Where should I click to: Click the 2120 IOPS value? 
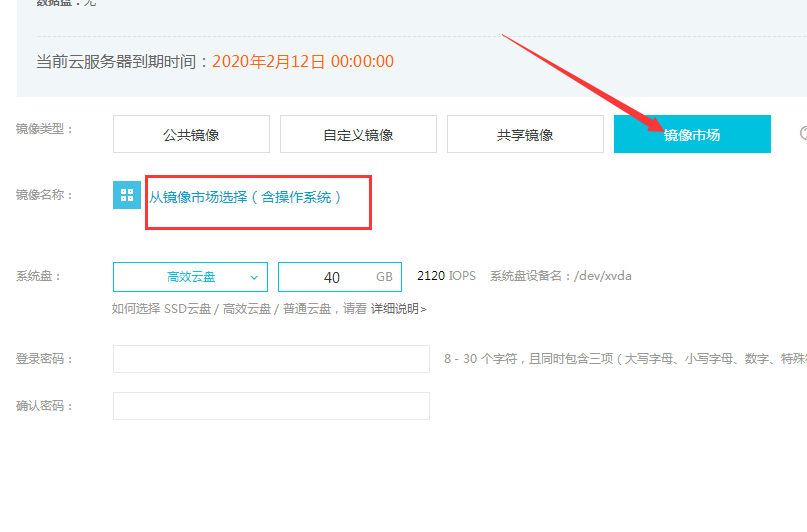(x=446, y=276)
